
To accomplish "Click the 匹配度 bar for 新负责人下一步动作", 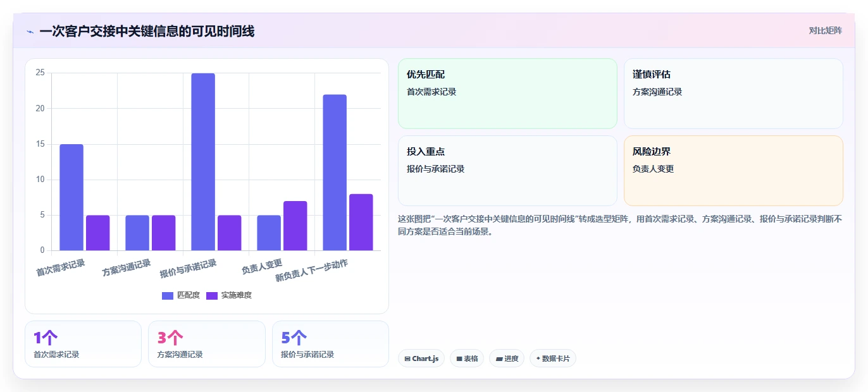I will (335, 173).
